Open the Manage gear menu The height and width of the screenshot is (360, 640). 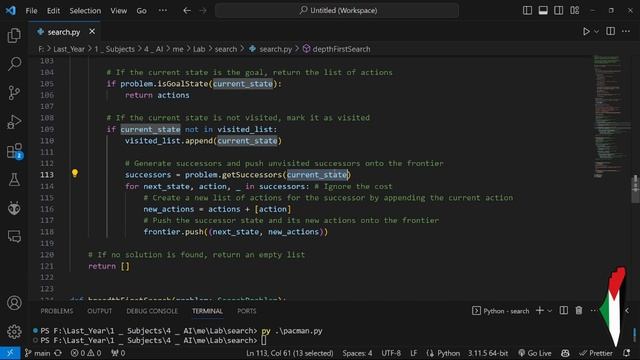tap(14, 331)
